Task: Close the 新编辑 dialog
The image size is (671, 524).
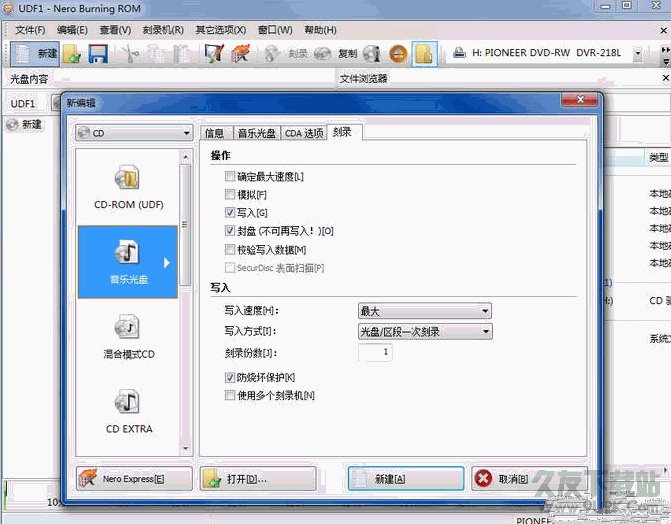Action: pyautogui.click(x=579, y=100)
